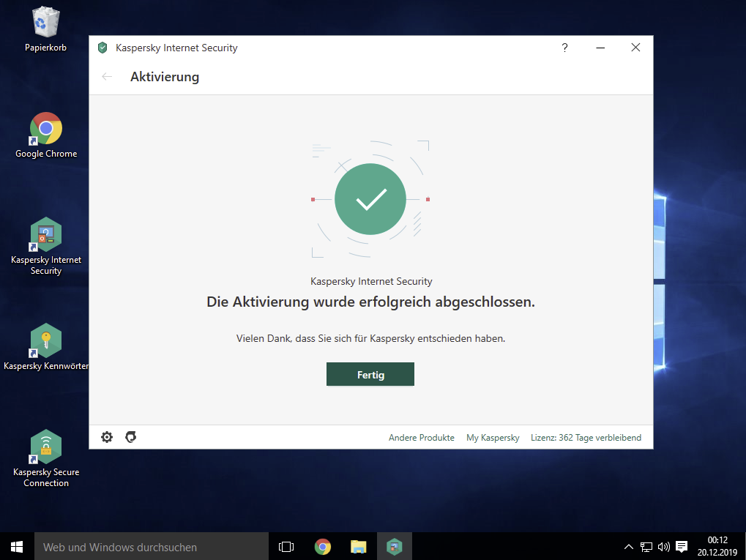Open the Papierkorb desktop icon
The height and width of the screenshot is (560, 746).
[45, 29]
